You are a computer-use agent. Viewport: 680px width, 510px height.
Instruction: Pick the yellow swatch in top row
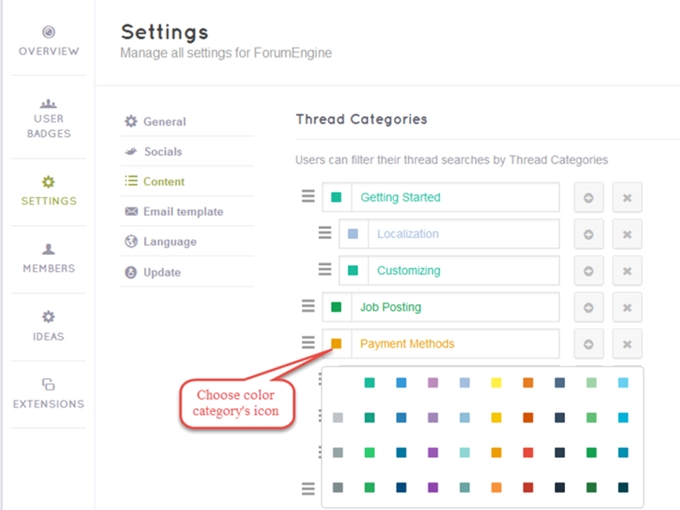coord(496,382)
